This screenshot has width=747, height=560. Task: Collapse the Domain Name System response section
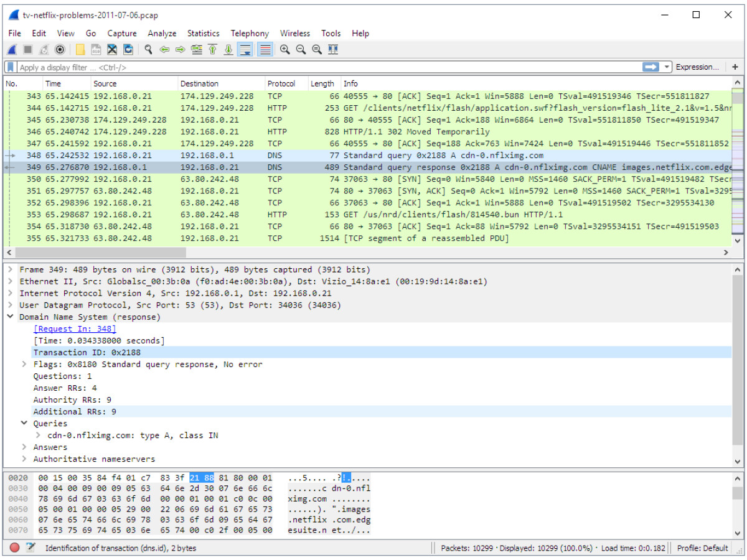pyautogui.click(x=10, y=317)
